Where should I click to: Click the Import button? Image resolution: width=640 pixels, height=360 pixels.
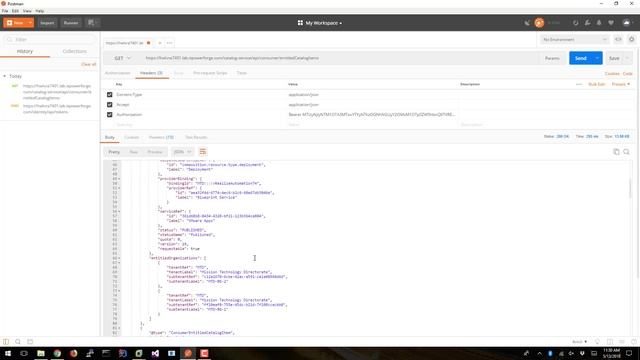coord(47,23)
